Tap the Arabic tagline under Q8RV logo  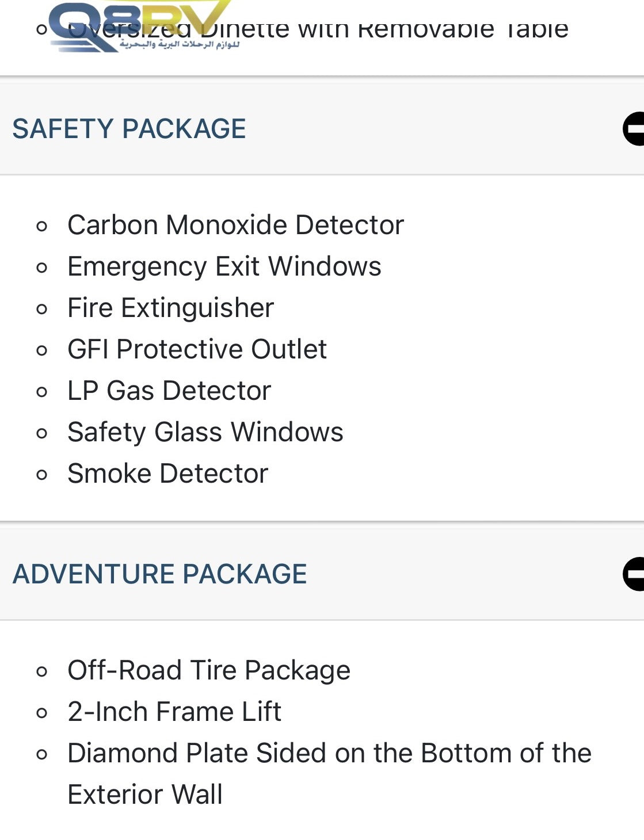point(180,45)
